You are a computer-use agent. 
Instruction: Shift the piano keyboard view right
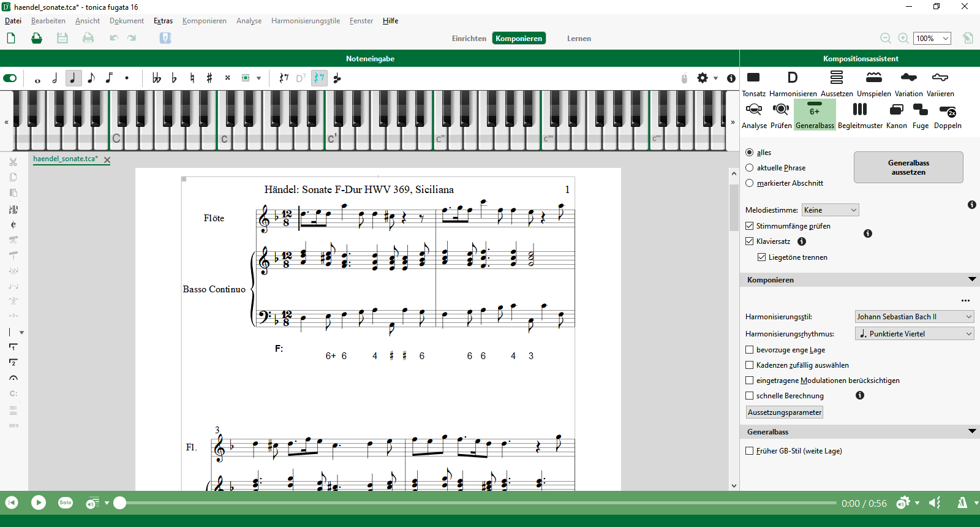coord(733,122)
